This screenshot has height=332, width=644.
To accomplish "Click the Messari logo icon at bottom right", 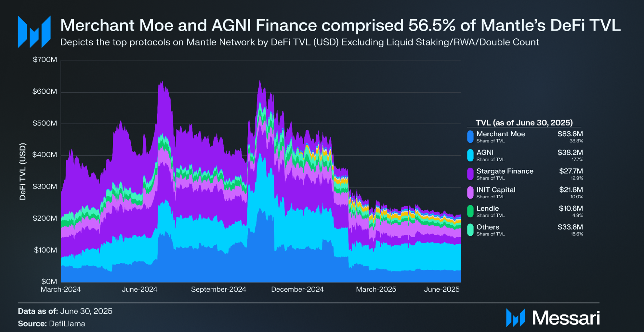I will 515,318.
